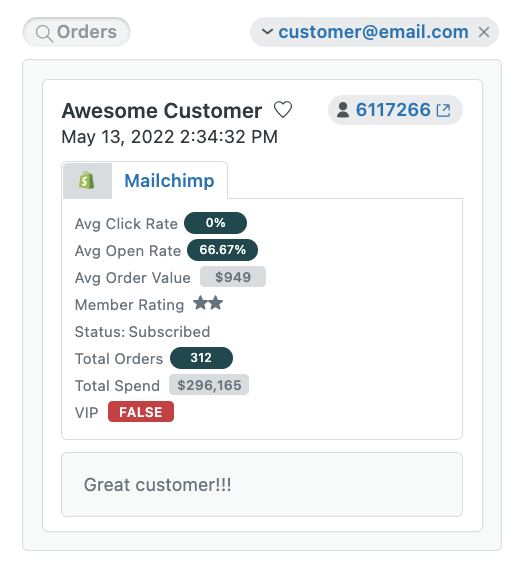This screenshot has height=575, width=524.
Task: Click the $296,165 Total Spend badge
Action: point(209,385)
